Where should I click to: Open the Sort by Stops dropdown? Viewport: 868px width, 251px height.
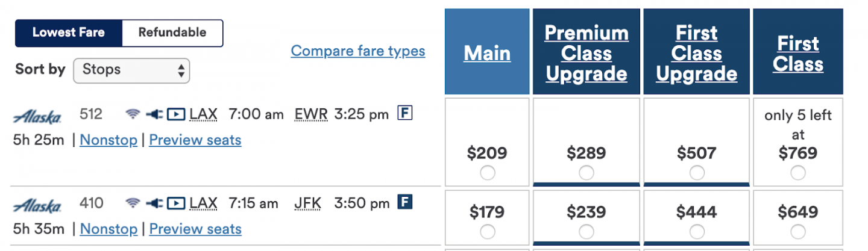(x=131, y=70)
